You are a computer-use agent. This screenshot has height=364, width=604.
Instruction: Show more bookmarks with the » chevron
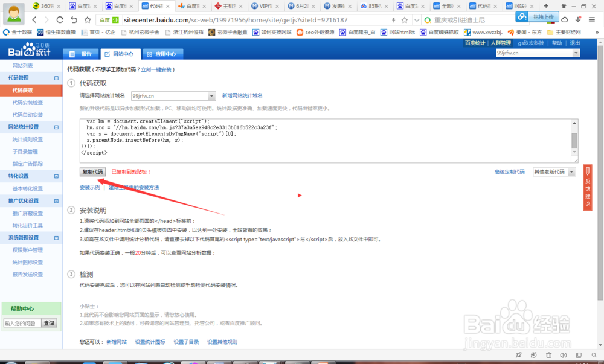tap(597, 33)
